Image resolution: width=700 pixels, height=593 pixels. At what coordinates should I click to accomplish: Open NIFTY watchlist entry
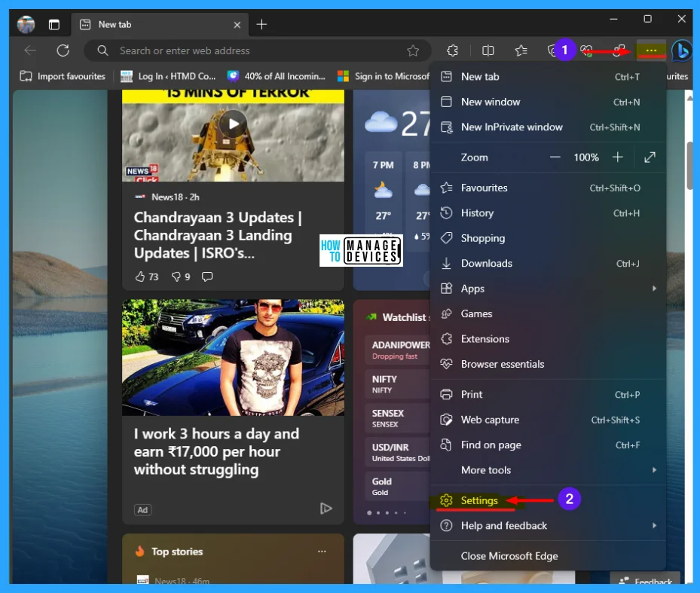point(397,384)
